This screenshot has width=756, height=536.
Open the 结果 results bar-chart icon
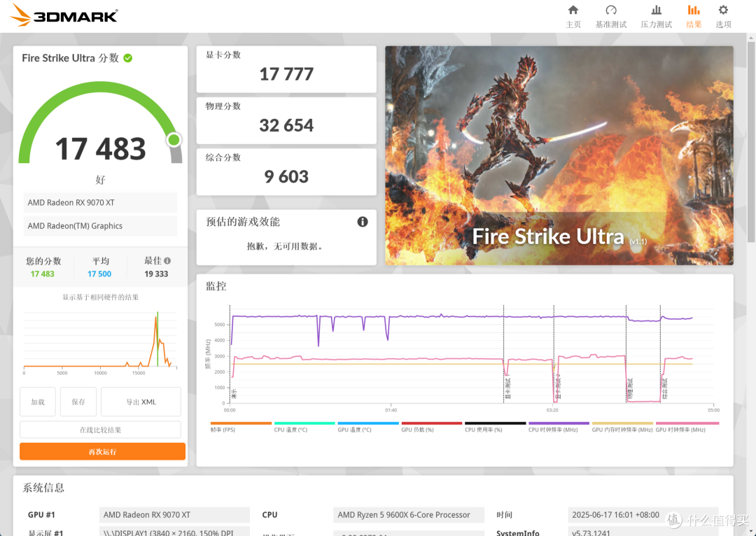click(693, 10)
